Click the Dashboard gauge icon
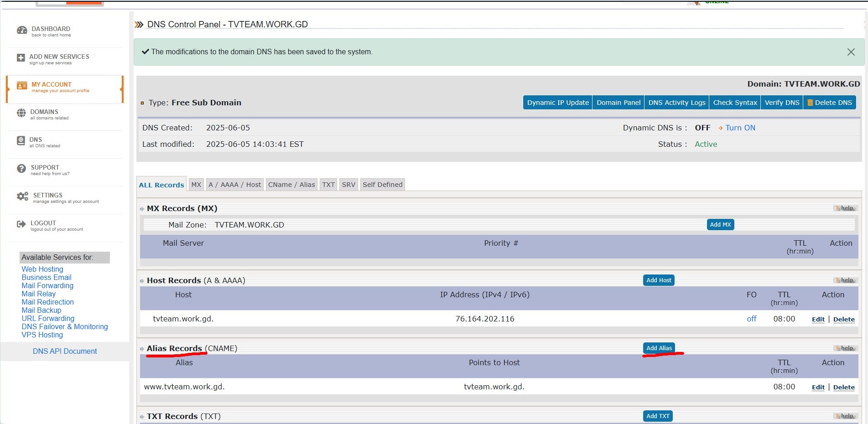Viewport: 868px width, 424px height. (x=22, y=31)
